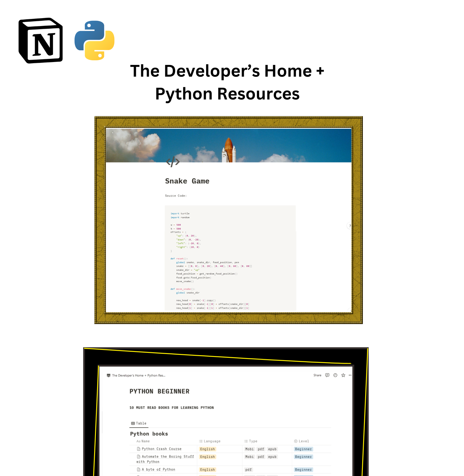
Task: Click the "def move_snake():" code line
Action: tap(183, 289)
